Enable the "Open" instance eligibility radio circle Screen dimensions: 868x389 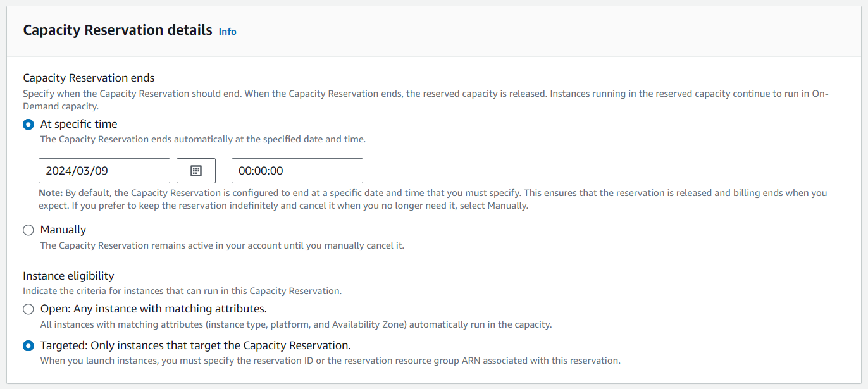pyautogui.click(x=28, y=309)
